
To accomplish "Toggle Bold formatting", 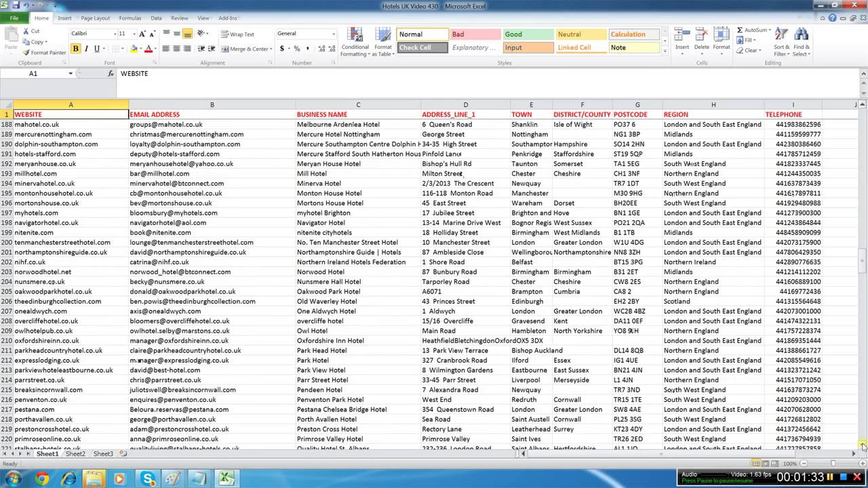I will [75, 49].
